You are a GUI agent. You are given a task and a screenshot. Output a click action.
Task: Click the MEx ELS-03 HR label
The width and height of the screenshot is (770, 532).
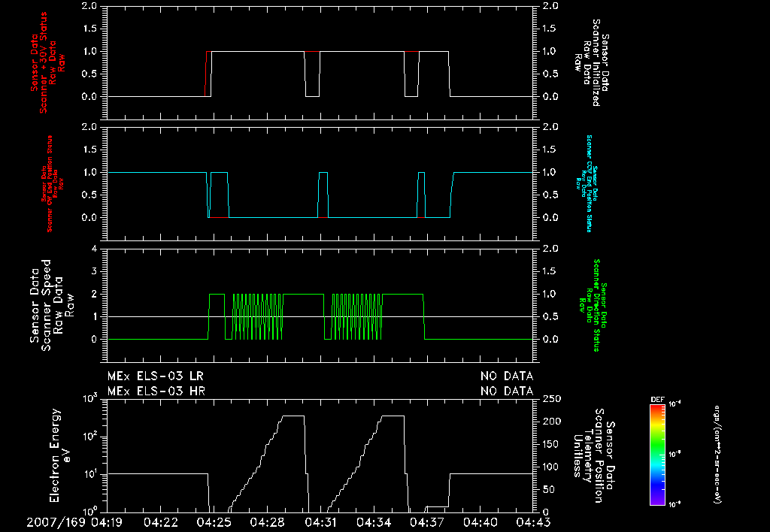pyautogui.click(x=156, y=391)
